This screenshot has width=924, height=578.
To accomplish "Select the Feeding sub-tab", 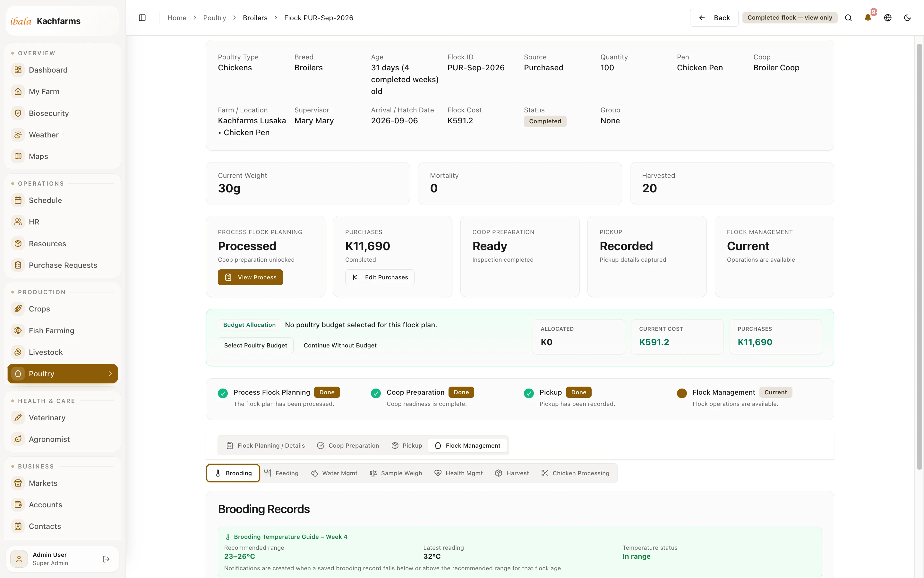I will [281, 473].
